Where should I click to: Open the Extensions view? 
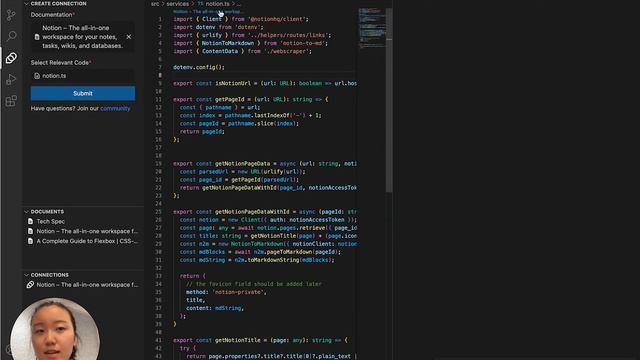tap(11, 101)
